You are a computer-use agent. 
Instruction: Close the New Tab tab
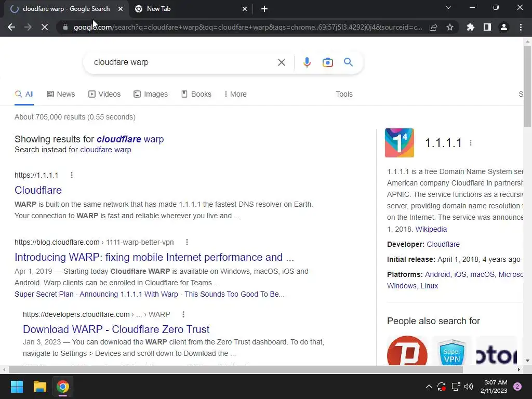245,9
